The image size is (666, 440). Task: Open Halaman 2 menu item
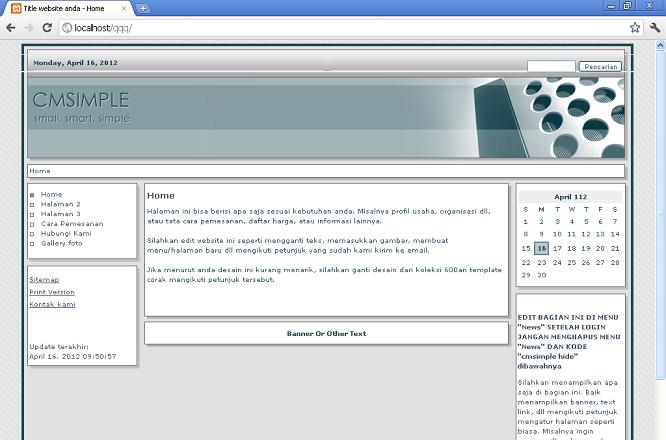tap(60, 204)
